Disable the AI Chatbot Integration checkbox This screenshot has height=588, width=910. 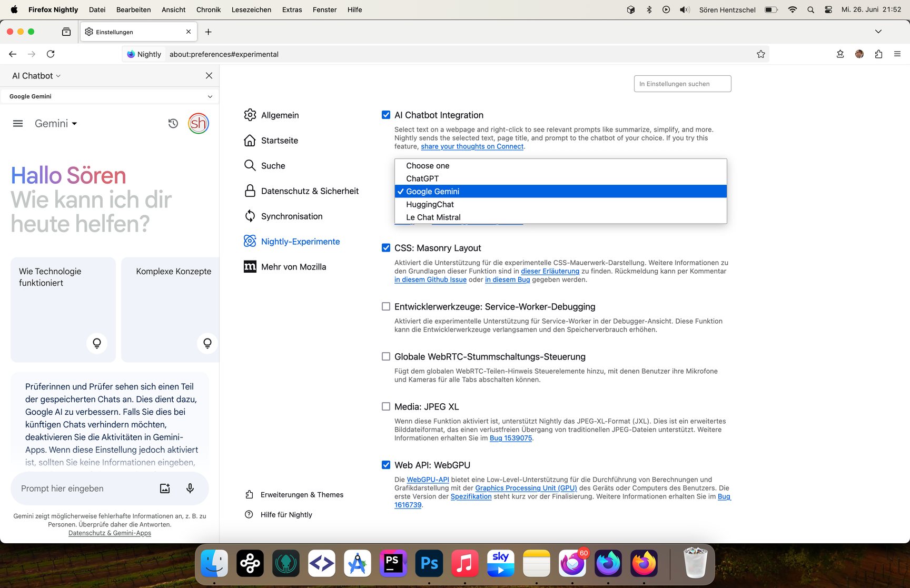click(x=386, y=115)
